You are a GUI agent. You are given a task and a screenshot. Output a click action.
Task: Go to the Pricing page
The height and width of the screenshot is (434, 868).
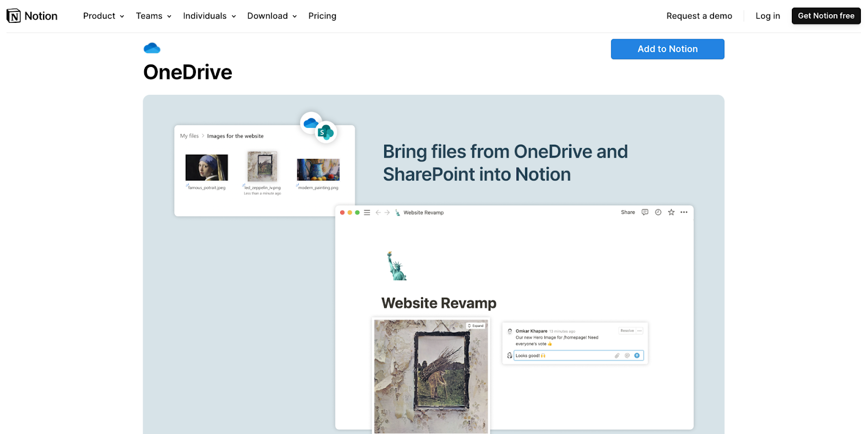click(x=322, y=16)
